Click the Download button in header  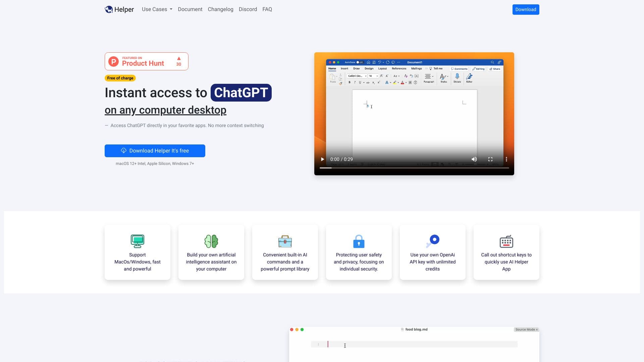525,9
